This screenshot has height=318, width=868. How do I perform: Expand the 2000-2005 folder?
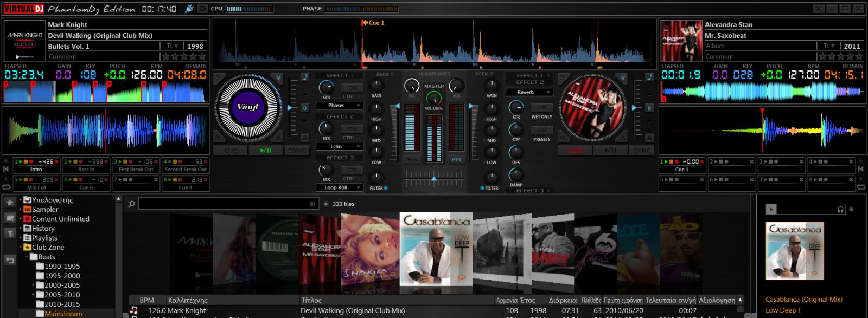tap(33, 285)
